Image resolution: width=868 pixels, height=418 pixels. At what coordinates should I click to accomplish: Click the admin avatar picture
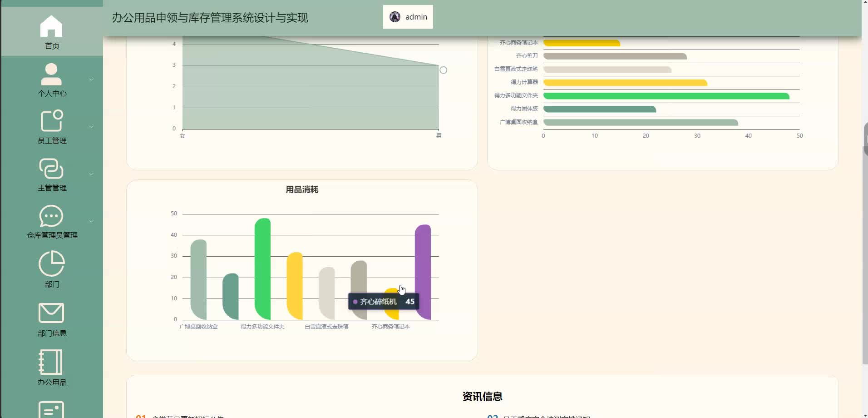pyautogui.click(x=395, y=17)
